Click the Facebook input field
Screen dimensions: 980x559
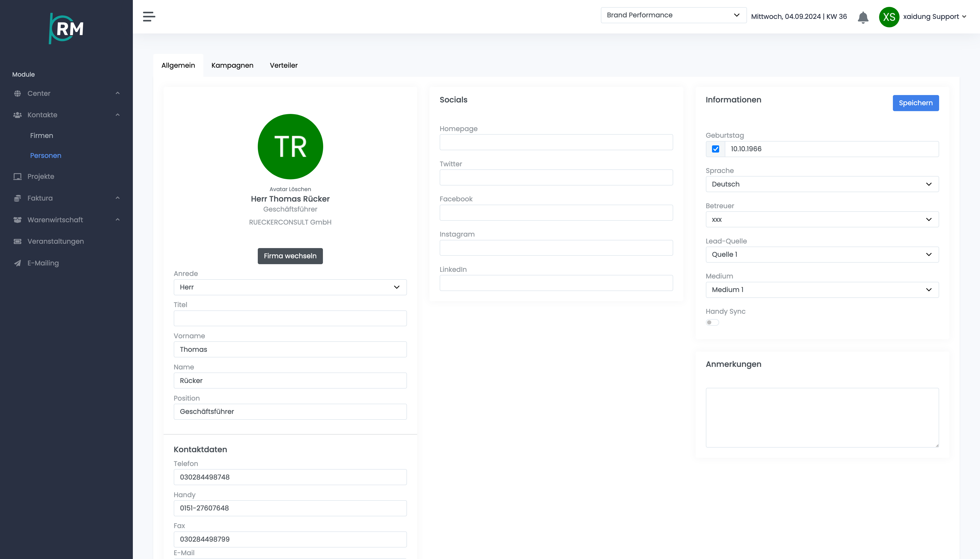(x=556, y=213)
